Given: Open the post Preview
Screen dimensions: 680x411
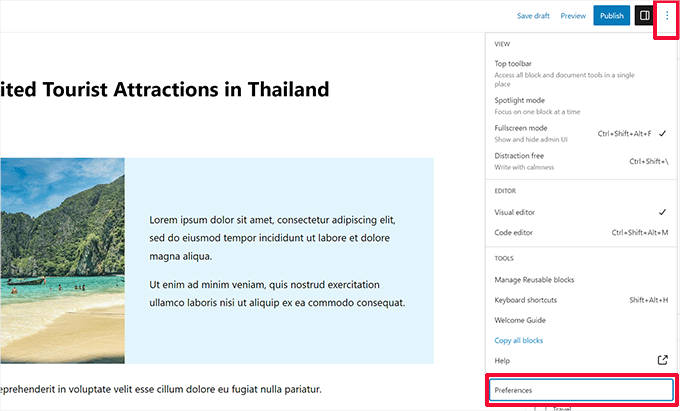Looking at the screenshot, I should coord(573,16).
